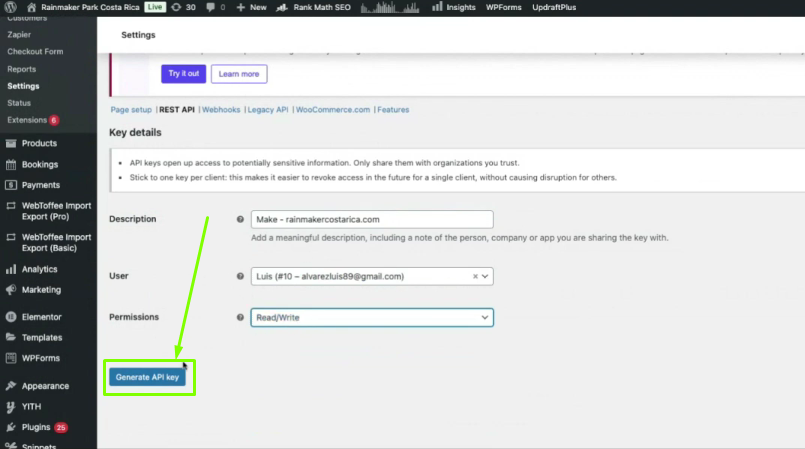Expand the Permissions Read/Write dropdown
This screenshot has height=449, width=805.
pyautogui.click(x=372, y=317)
